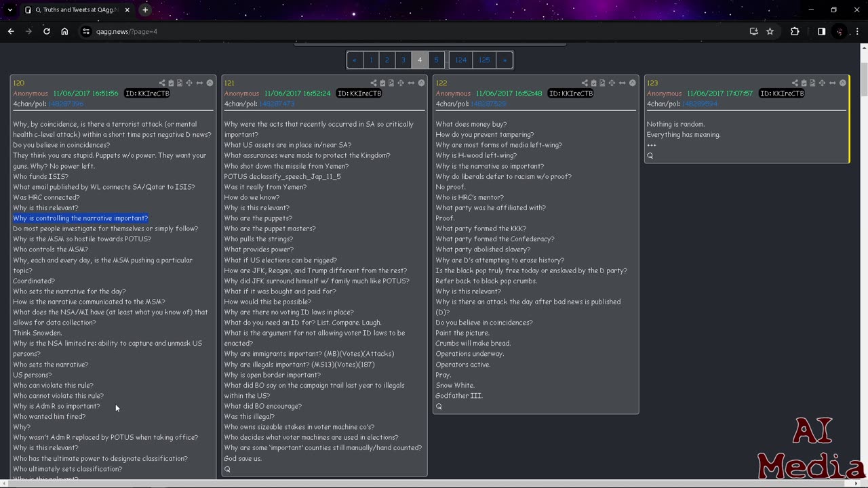
Task: Collapse post 120 with circle chevron
Action: pyautogui.click(x=210, y=83)
